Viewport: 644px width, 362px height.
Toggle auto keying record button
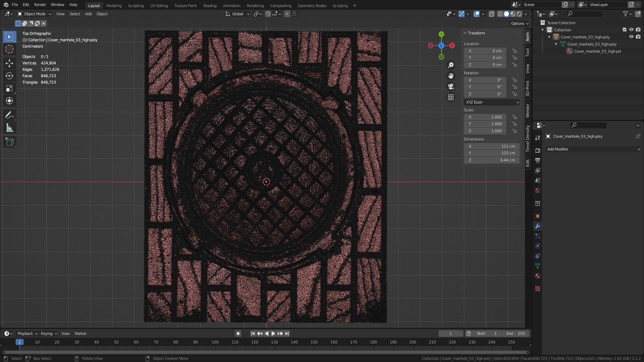238,334
